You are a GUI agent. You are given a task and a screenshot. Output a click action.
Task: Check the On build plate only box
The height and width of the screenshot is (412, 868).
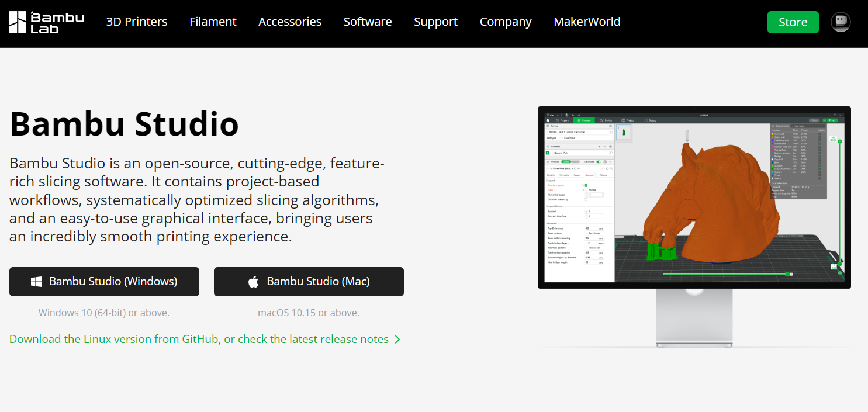click(x=586, y=199)
